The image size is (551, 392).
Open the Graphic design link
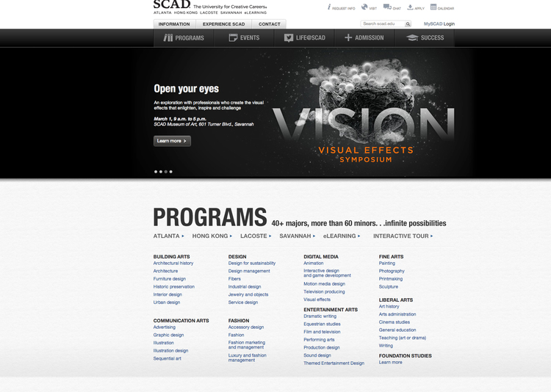168,335
